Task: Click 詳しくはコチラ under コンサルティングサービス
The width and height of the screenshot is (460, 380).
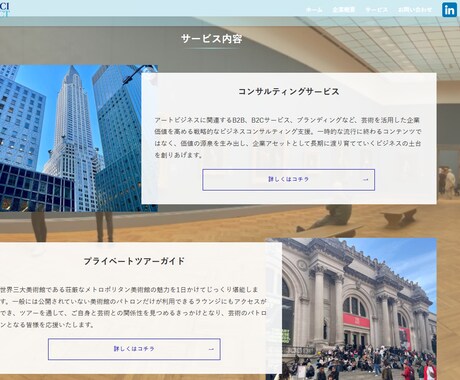Action: (289, 180)
